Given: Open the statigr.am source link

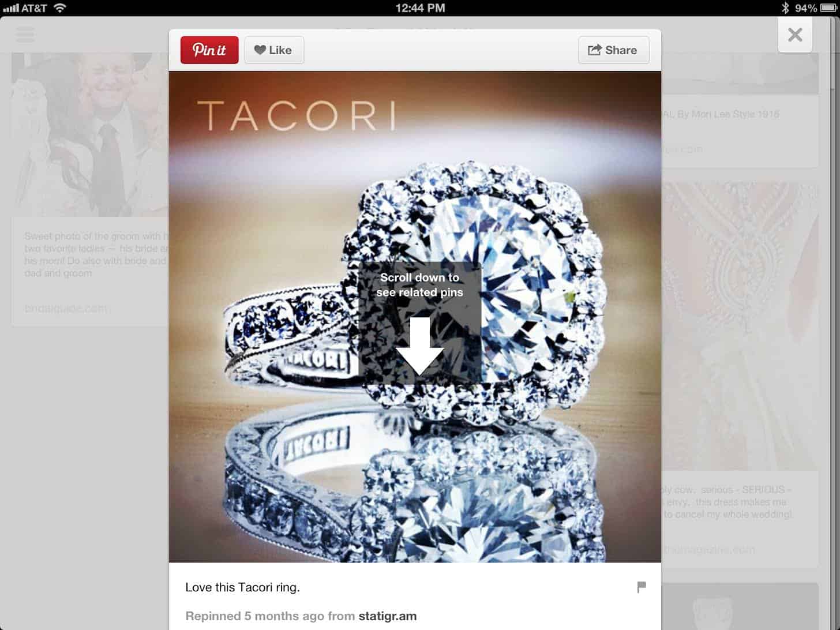Looking at the screenshot, I should pos(388,616).
